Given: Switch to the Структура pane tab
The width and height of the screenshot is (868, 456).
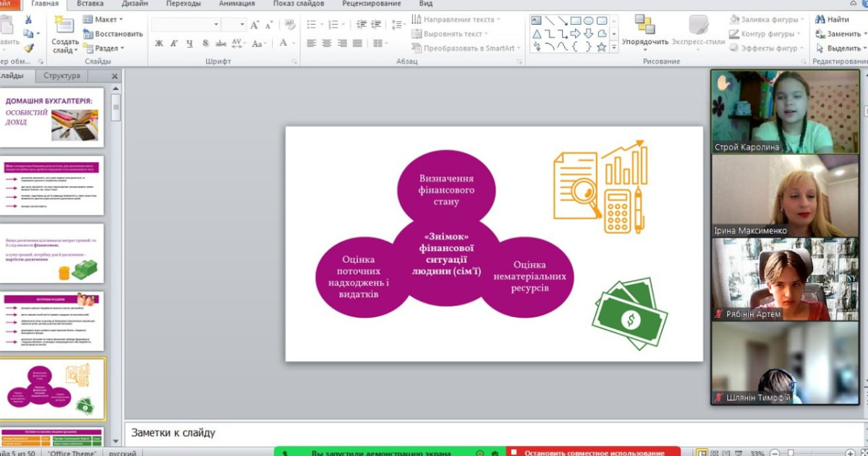Looking at the screenshot, I should [x=62, y=75].
